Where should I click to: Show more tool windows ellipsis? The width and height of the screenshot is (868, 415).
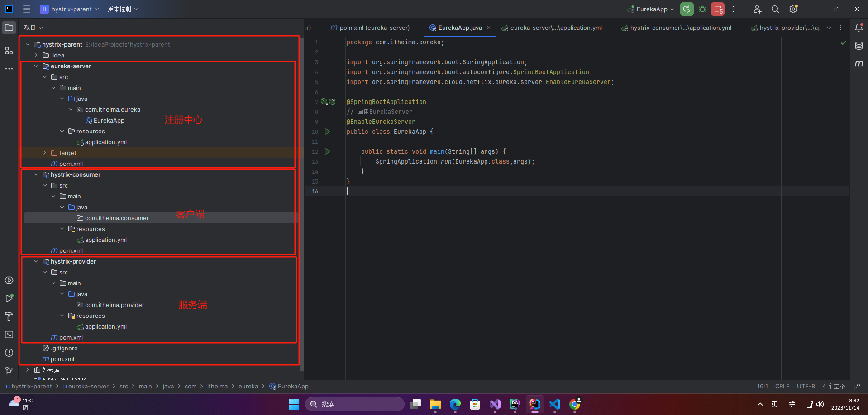[9, 69]
